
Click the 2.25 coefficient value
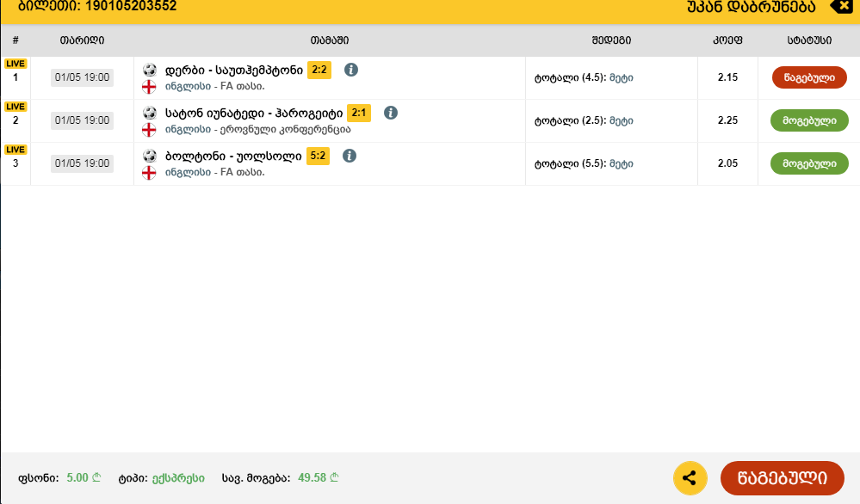click(727, 120)
